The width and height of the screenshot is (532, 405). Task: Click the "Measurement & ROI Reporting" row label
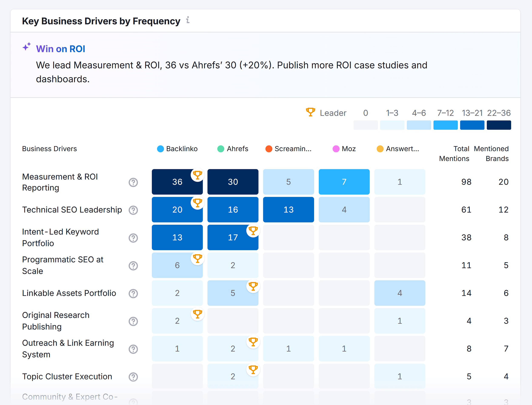(x=60, y=182)
